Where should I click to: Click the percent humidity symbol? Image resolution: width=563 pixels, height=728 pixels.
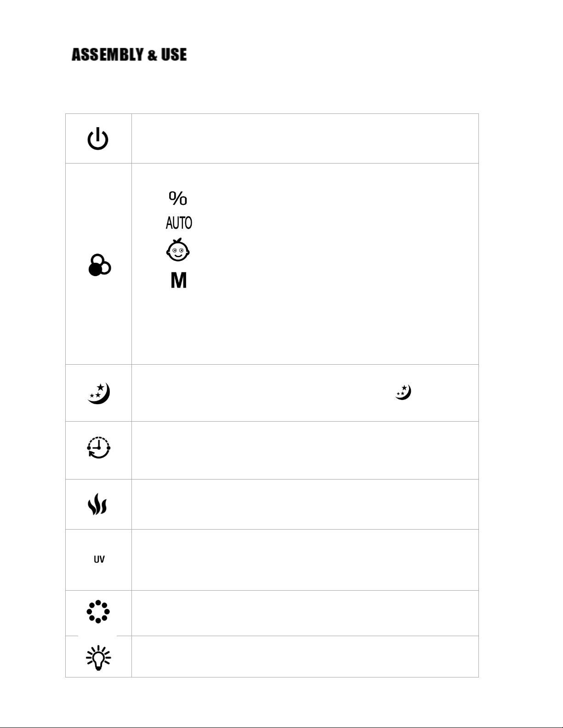coord(178,198)
